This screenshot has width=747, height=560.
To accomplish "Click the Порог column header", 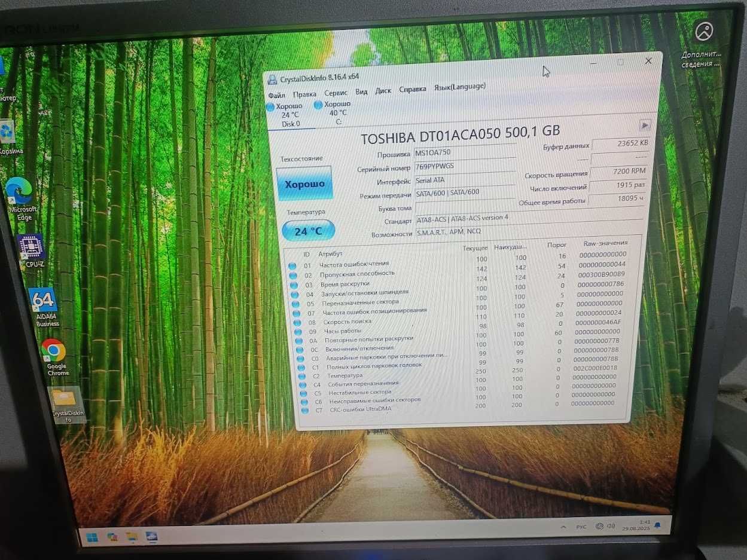I will coord(557,245).
